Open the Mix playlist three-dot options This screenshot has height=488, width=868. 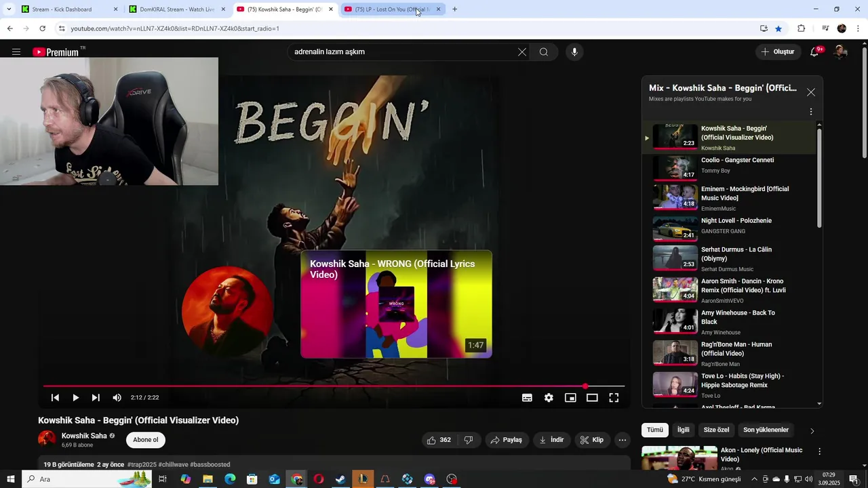(x=811, y=112)
